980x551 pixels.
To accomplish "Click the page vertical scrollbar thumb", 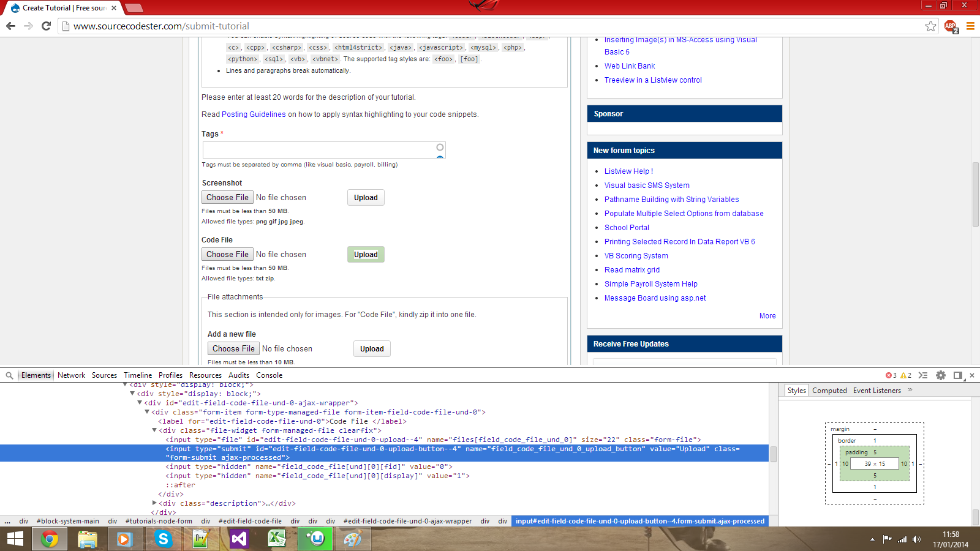I will click(975, 195).
